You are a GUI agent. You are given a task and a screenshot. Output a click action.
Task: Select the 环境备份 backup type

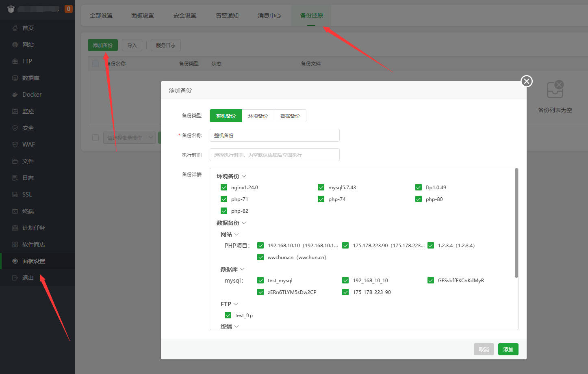[x=258, y=116]
